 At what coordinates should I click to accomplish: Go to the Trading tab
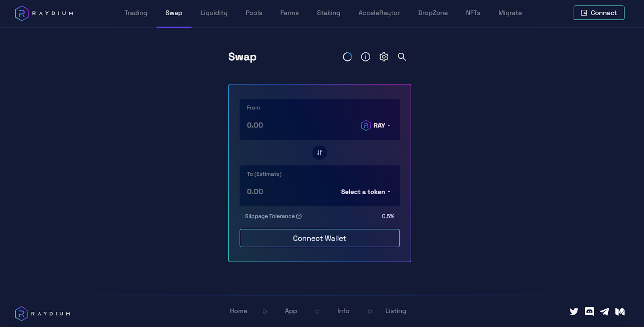136,13
